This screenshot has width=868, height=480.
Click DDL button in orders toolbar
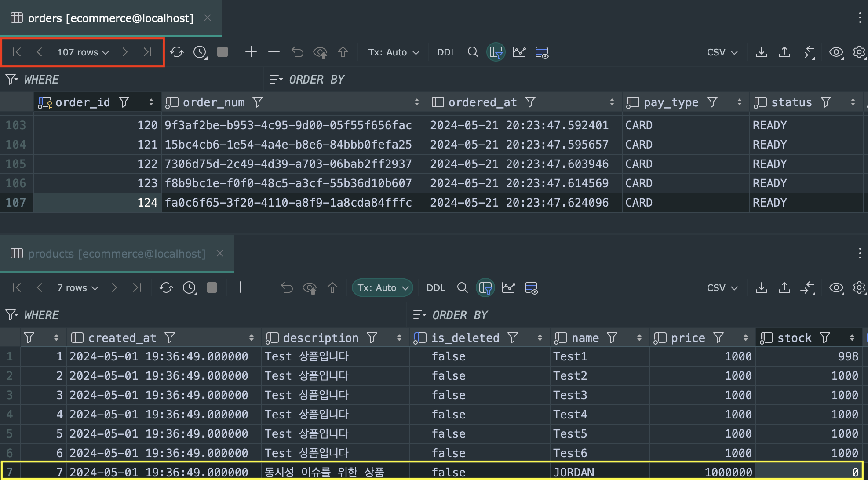click(446, 52)
